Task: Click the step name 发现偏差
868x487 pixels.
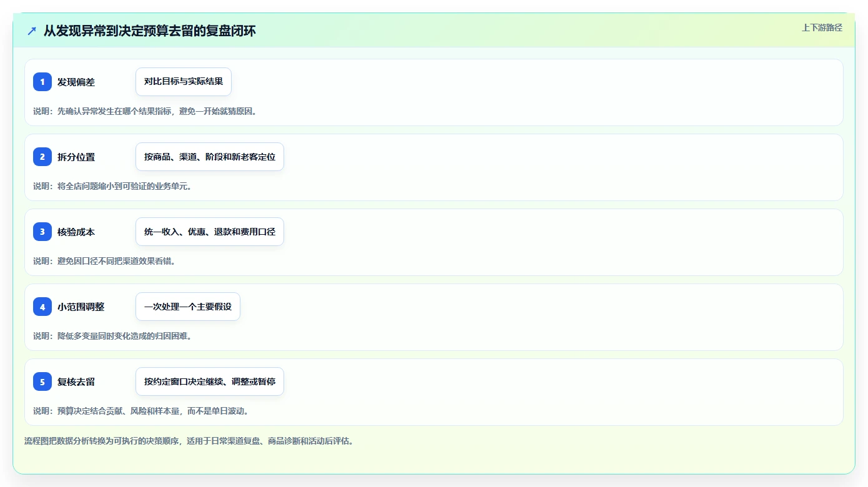Action: tap(76, 82)
